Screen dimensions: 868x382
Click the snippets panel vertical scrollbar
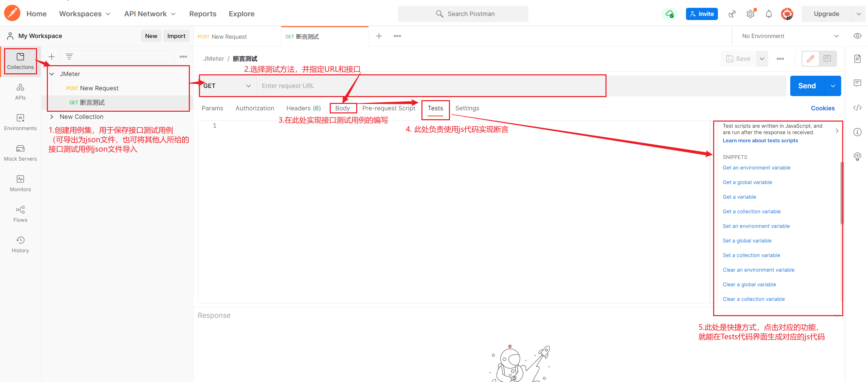click(x=842, y=194)
